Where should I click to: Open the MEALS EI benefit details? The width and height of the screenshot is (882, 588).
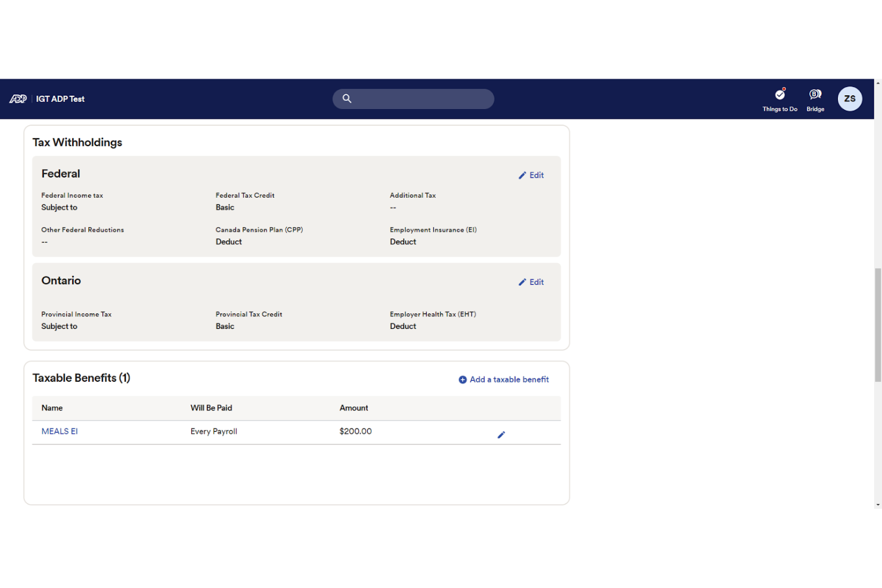[x=59, y=431]
